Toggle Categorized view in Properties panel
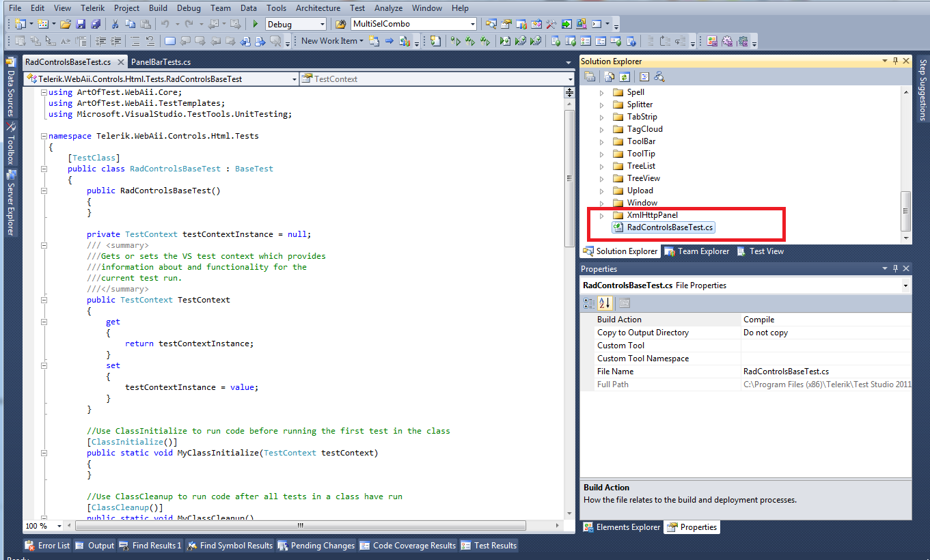930x560 pixels. [x=589, y=303]
